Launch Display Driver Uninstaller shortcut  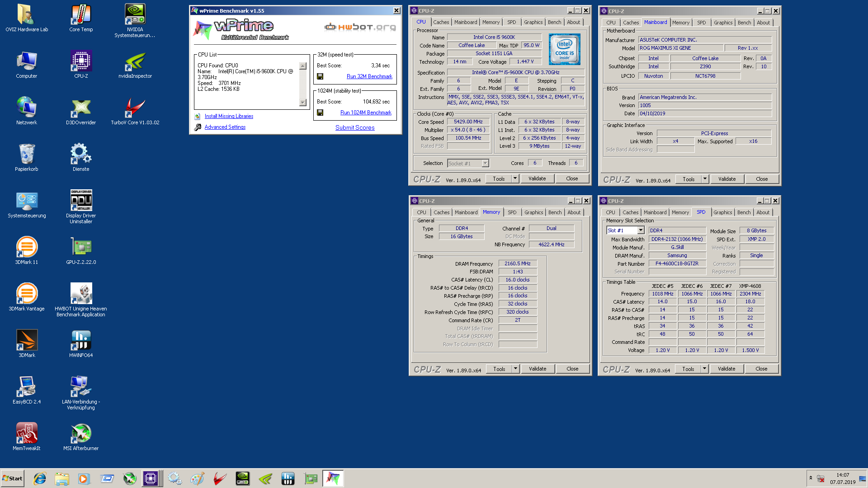pos(81,207)
